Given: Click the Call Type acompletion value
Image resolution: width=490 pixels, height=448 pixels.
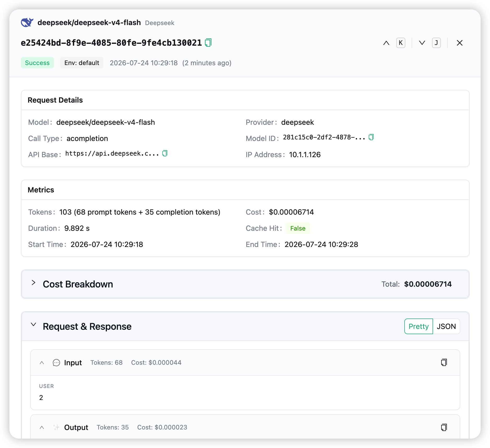Looking at the screenshot, I should click(x=87, y=138).
